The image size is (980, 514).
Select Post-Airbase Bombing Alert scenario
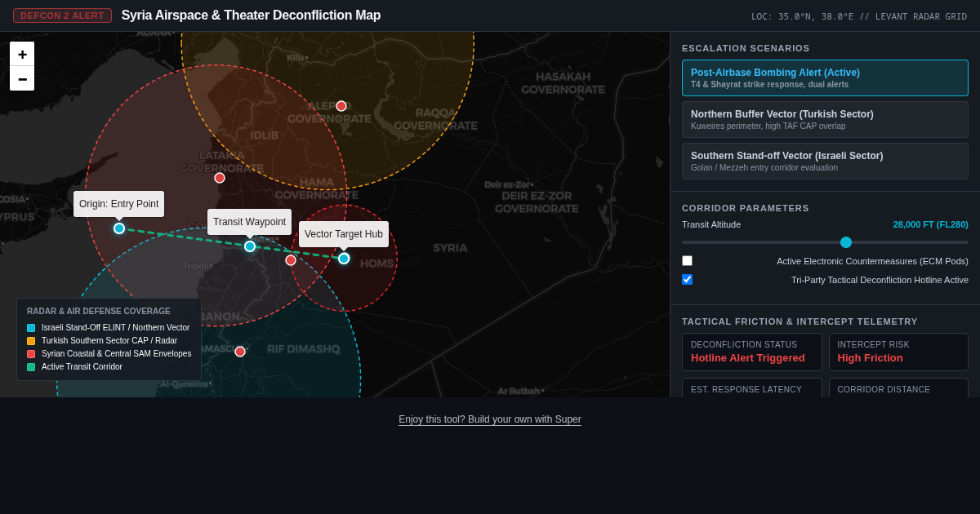tap(825, 78)
